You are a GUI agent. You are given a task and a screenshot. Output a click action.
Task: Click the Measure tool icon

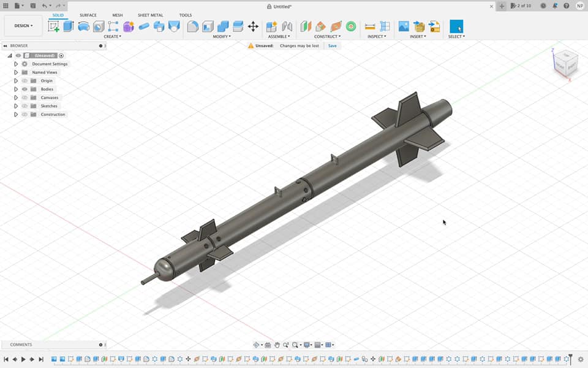(x=370, y=26)
